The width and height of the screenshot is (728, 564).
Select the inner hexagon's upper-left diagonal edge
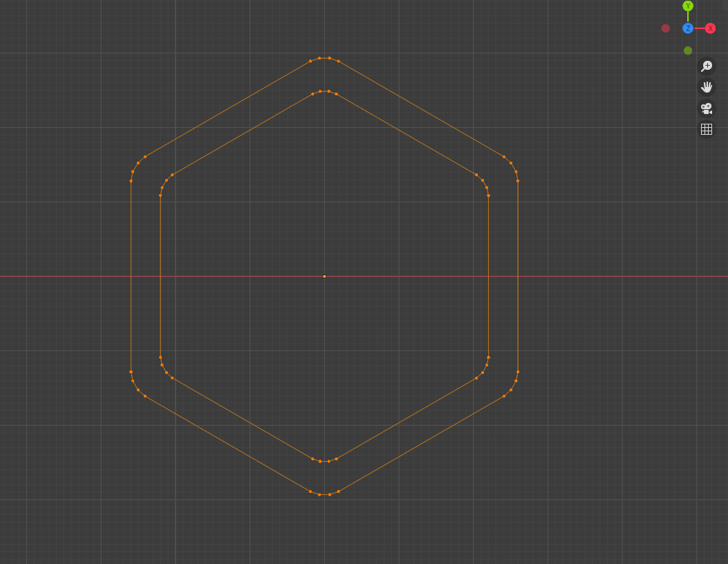243,134
